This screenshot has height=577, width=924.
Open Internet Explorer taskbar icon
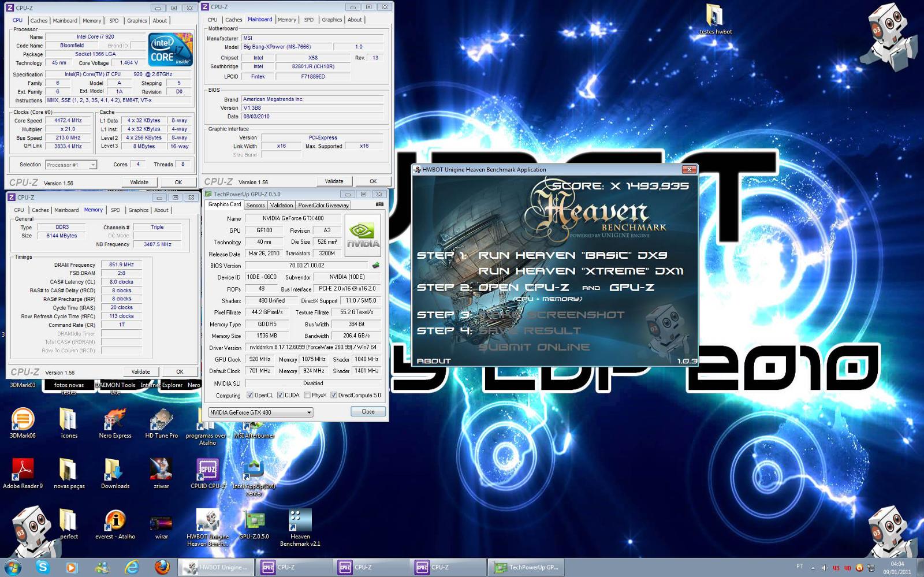coord(132,567)
